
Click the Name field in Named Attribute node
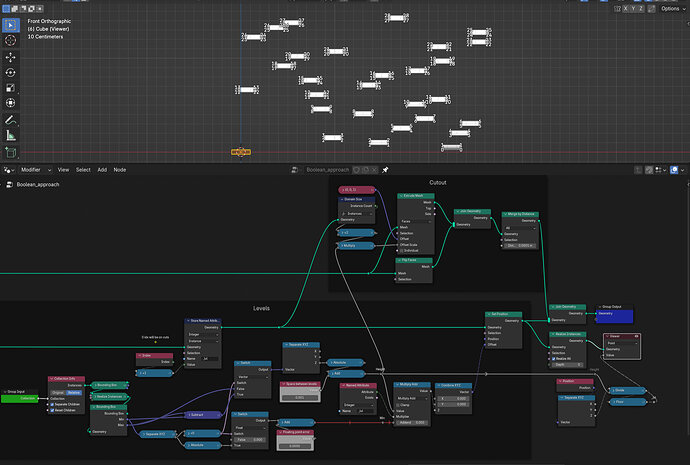(x=367, y=411)
